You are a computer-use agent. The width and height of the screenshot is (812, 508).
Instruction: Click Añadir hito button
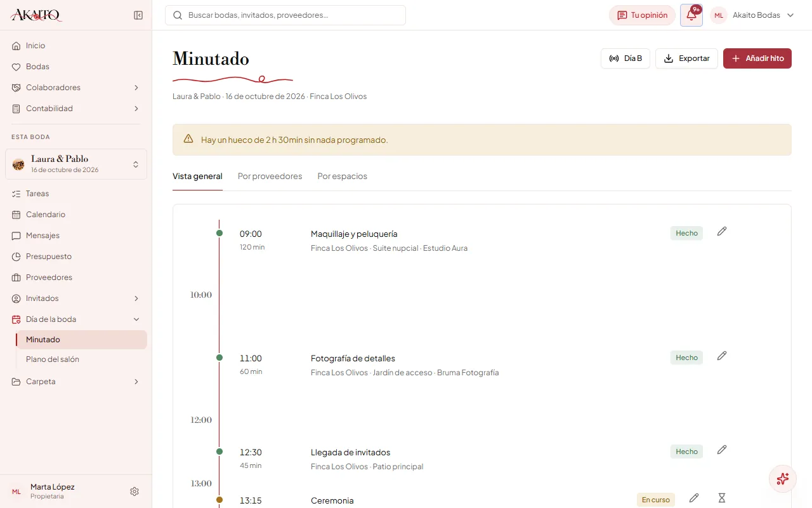click(x=757, y=58)
